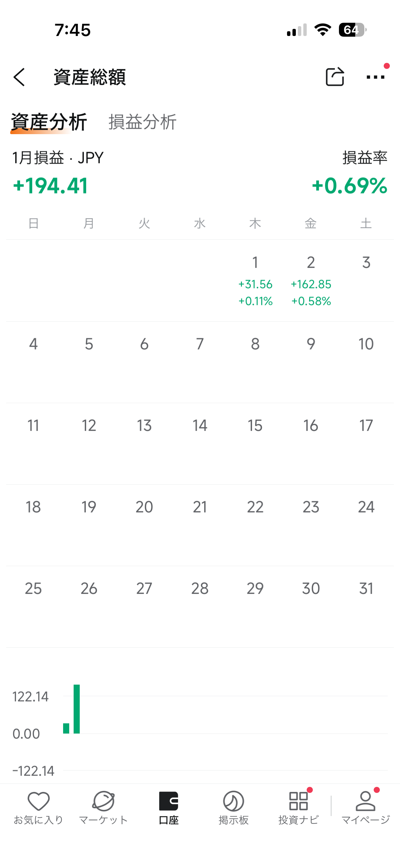The width and height of the screenshot is (400, 868).
Task: Open the three-dot more options menu
Action: [375, 77]
